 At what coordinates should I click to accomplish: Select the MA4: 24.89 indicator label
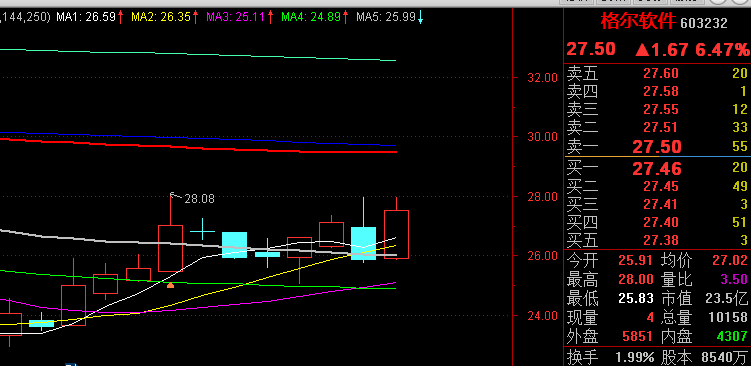311,18
